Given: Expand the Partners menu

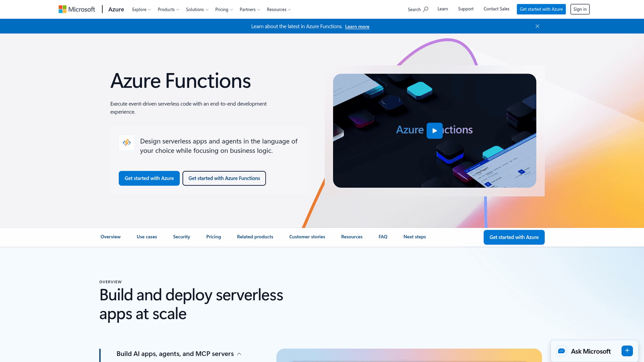Looking at the screenshot, I should (250, 10).
